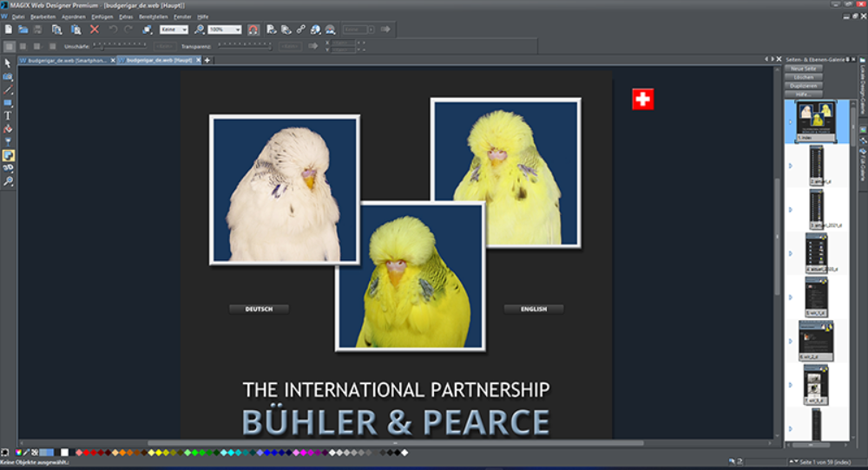
Task: Select the line drawing tool
Action: click(8, 89)
